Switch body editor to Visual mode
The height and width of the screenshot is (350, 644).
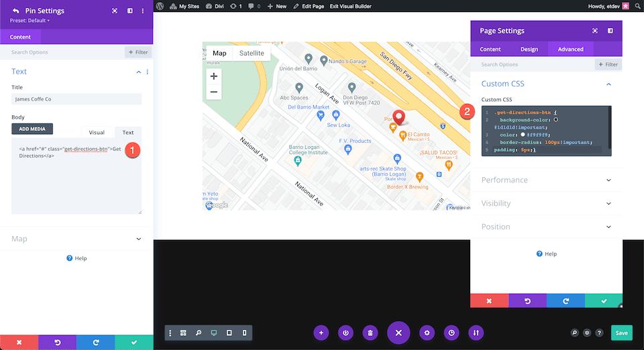tap(97, 132)
